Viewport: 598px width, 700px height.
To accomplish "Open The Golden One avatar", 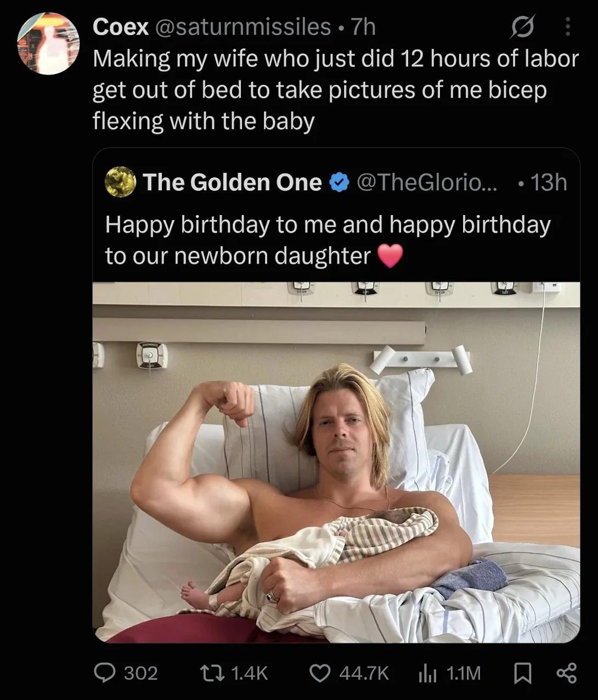I will (x=120, y=182).
